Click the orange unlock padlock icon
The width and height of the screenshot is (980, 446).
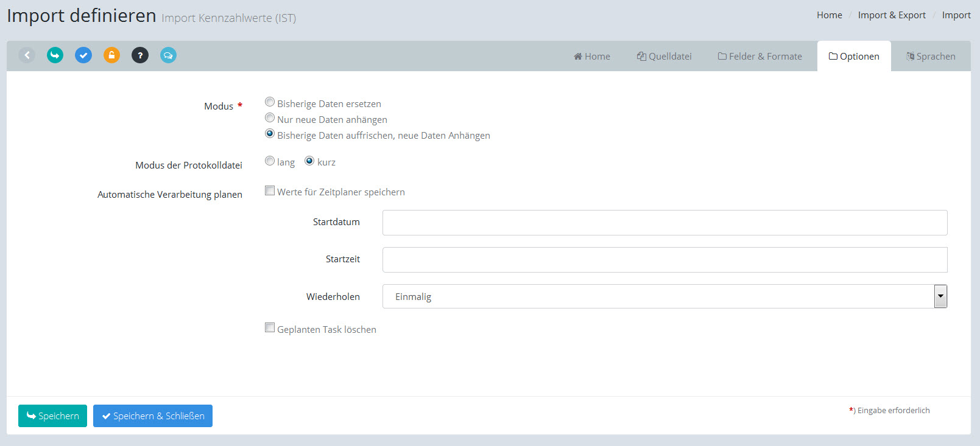coord(111,55)
